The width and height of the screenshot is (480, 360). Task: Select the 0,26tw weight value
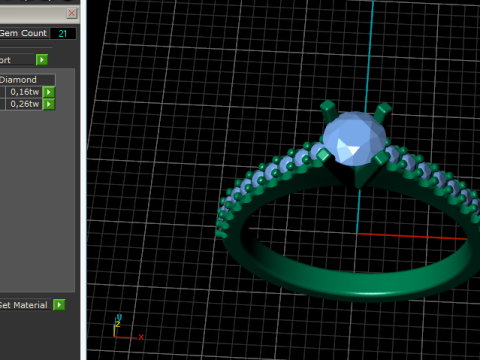point(24,104)
